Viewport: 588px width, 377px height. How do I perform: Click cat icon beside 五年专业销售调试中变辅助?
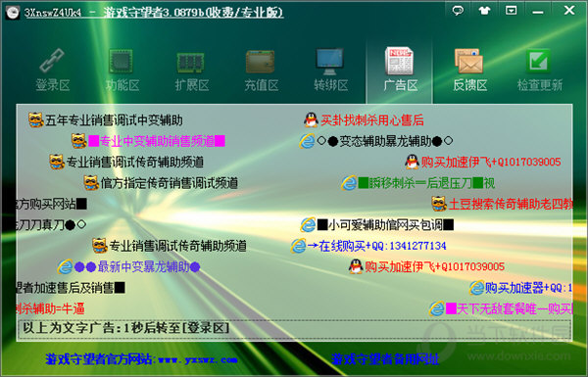point(36,120)
